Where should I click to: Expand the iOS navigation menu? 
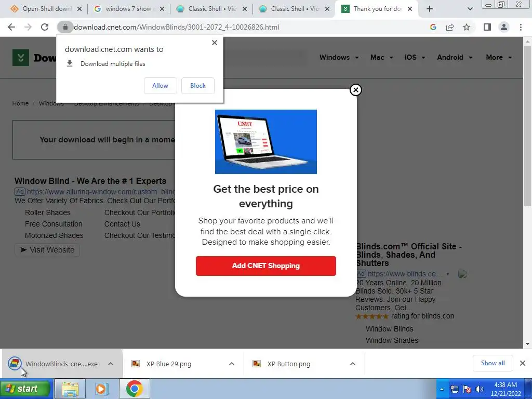(415, 57)
